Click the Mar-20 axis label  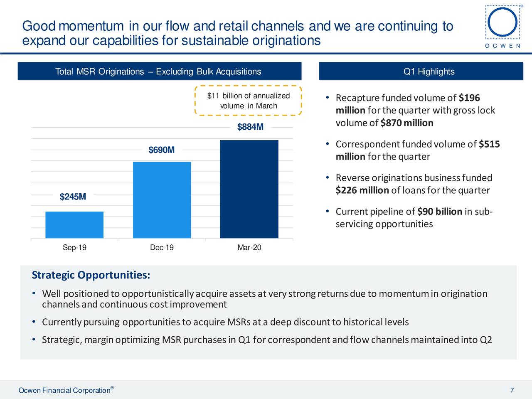coord(249,248)
